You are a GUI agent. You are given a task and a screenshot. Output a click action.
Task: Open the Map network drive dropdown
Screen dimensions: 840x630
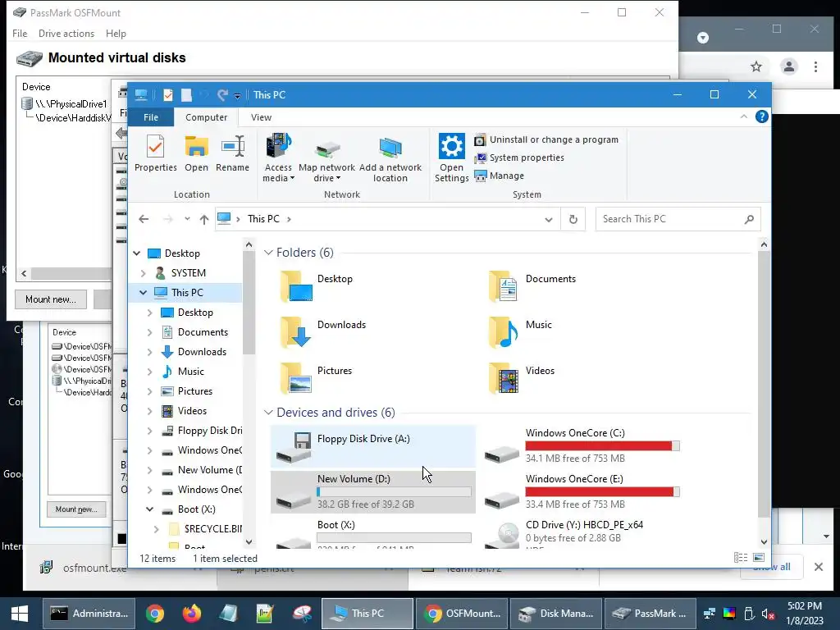[x=326, y=158]
